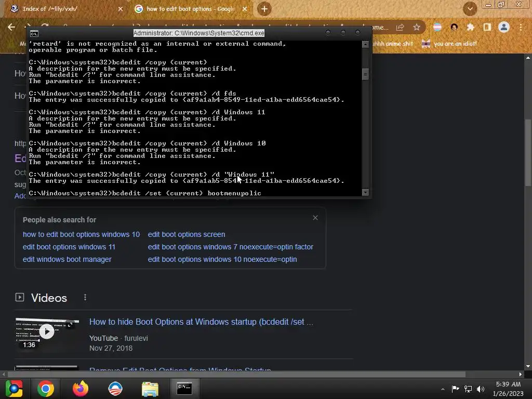This screenshot has height=399, width=532.
Task: Open Chrome extensions puzzle icon
Action: (471, 27)
